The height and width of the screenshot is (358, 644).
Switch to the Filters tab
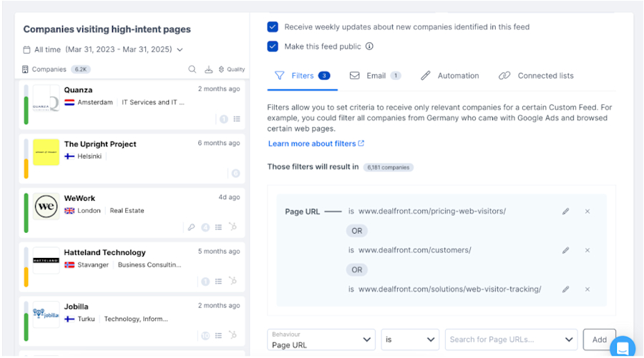pos(302,76)
